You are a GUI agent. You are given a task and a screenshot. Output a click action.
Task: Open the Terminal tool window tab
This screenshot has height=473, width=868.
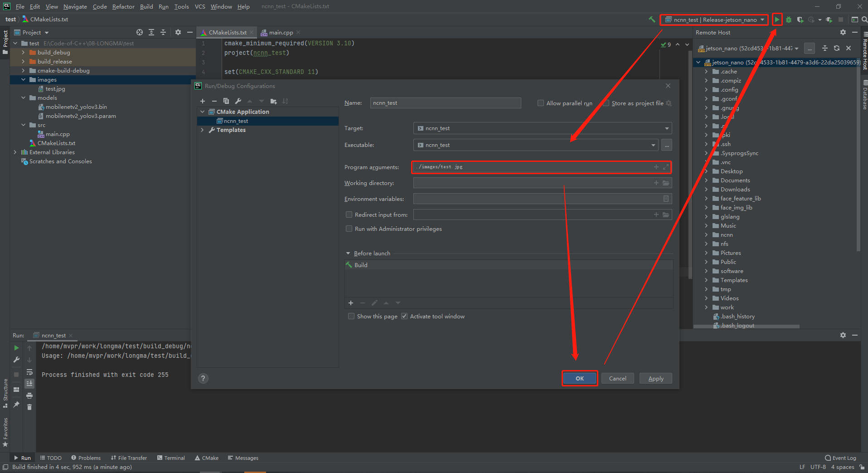pos(171,458)
